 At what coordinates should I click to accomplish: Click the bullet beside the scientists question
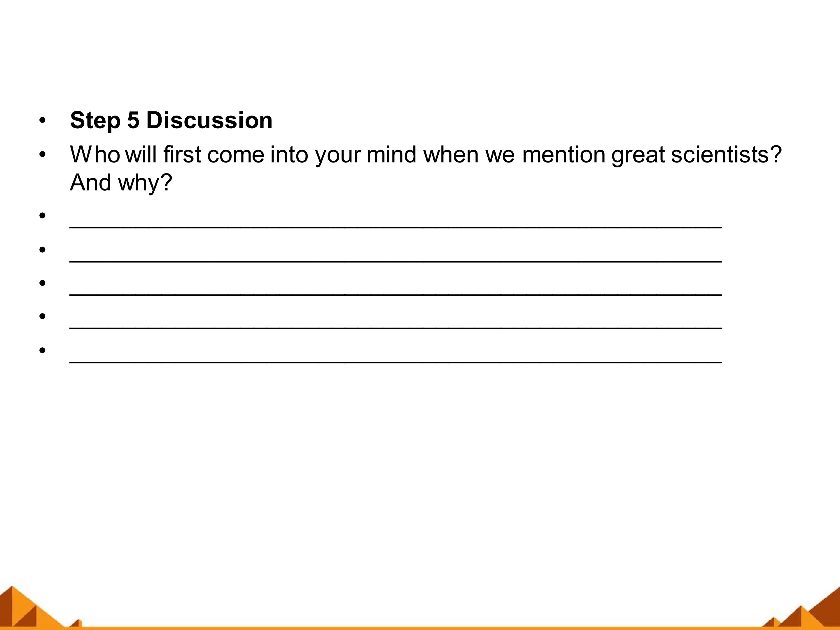[x=42, y=155]
